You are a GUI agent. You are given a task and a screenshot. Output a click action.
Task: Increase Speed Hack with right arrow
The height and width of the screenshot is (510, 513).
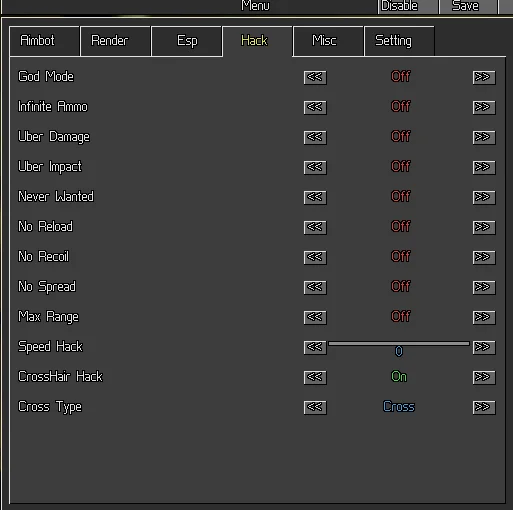(484, 347)
